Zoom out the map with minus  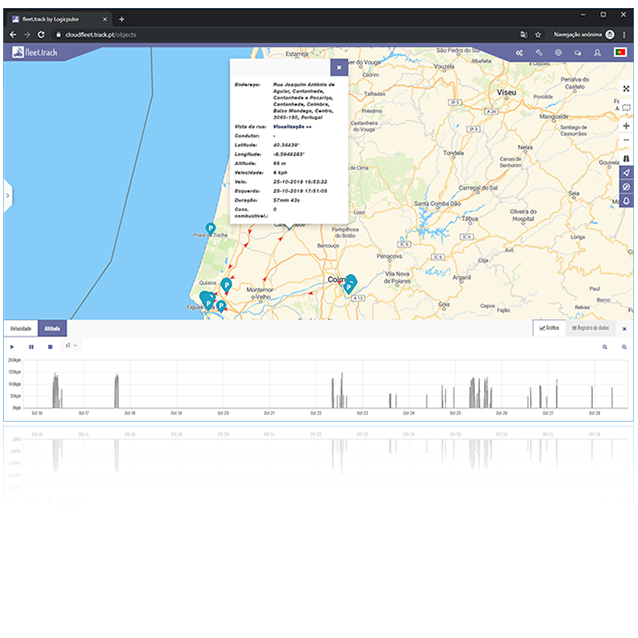point(626,140)
